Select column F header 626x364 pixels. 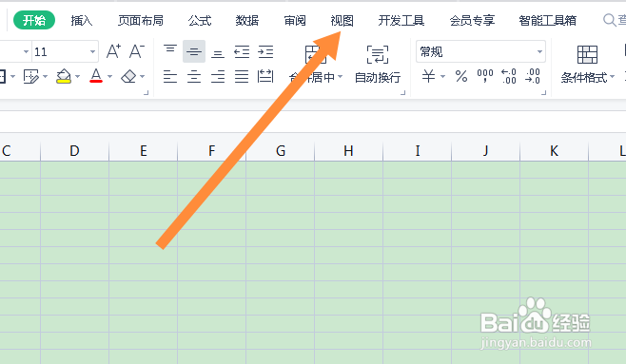[x=211, y=151]
